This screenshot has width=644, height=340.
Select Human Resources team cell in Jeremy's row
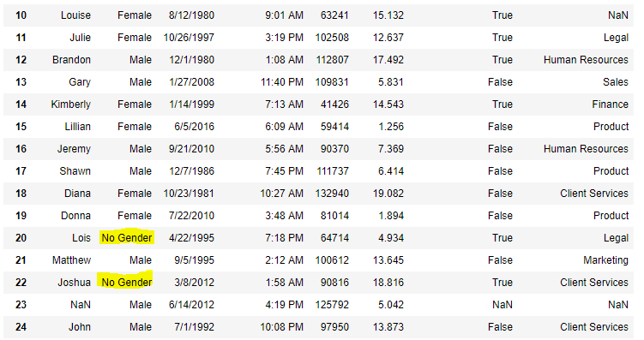[x=586, y=149]
